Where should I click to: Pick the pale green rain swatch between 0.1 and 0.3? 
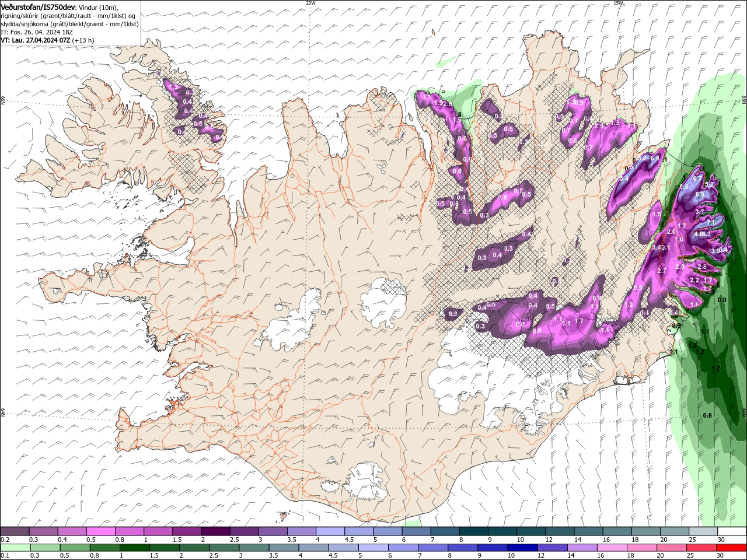[x=15, y=548]
